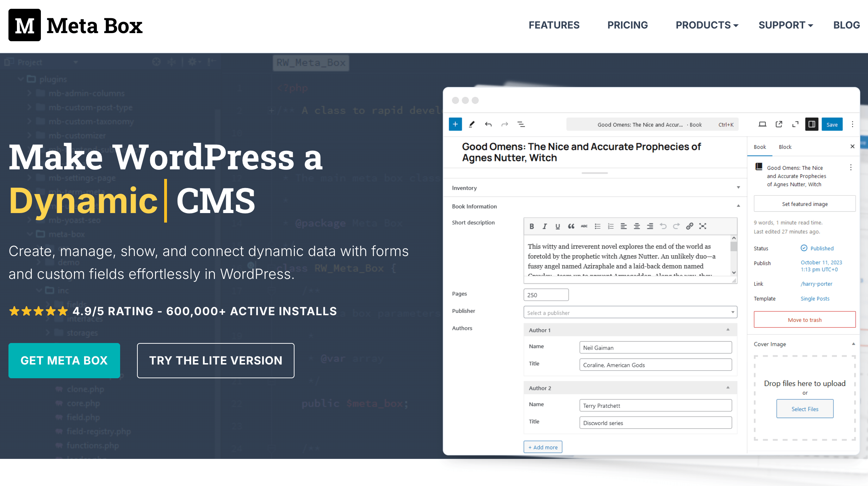Image resolution: width=868 pixels, height=486 pixels.
Task: Open the PRICING nav link
Action: coord(627,25)
